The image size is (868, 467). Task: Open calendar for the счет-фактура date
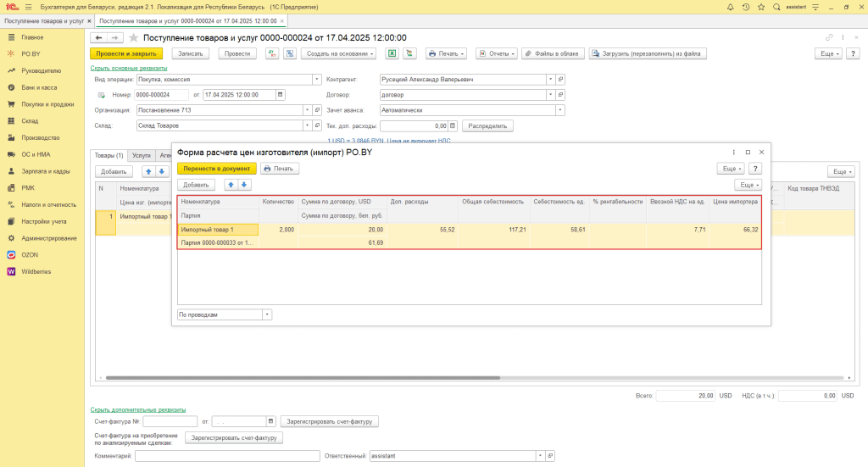pos(270,421)
